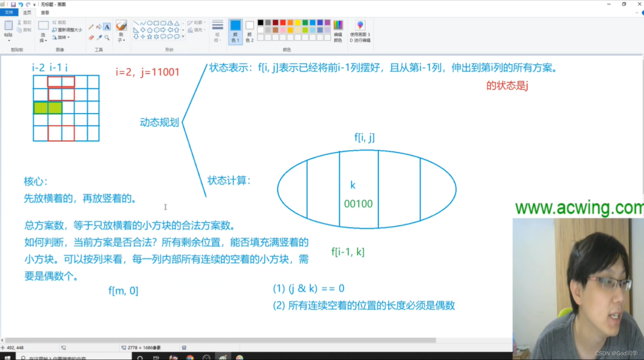Select the rectangular 选择 selection tool

click(43, 26)
